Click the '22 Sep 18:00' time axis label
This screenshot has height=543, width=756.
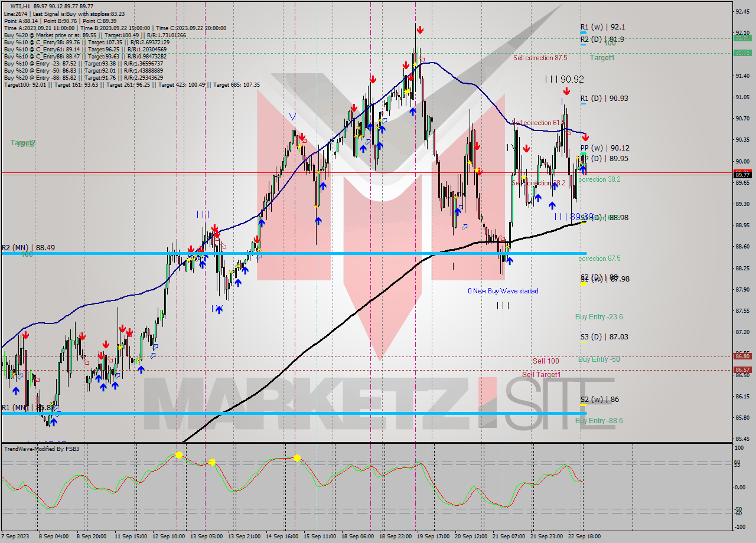pos(584,537)
